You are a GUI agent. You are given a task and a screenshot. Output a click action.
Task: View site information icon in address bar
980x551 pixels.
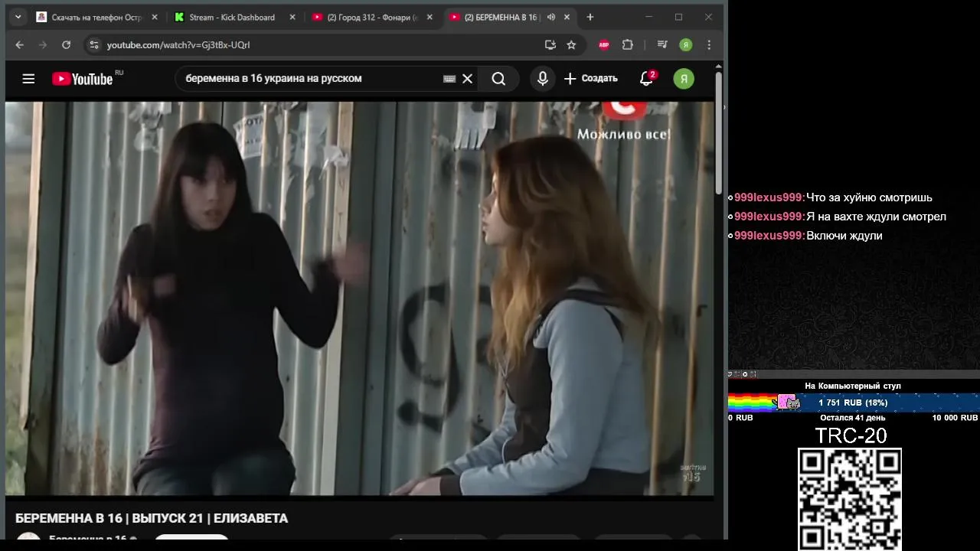pos(94,45)
